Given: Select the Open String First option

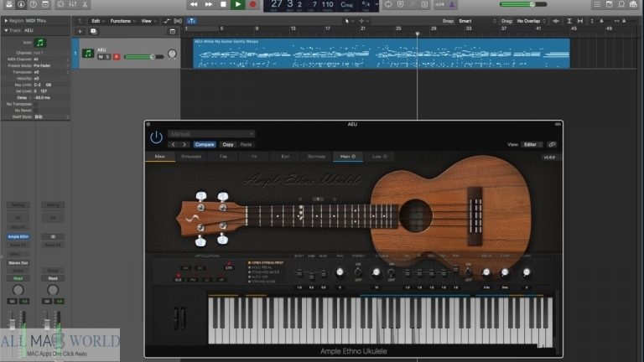Looking at the screenshot, I should pos(266,262).
